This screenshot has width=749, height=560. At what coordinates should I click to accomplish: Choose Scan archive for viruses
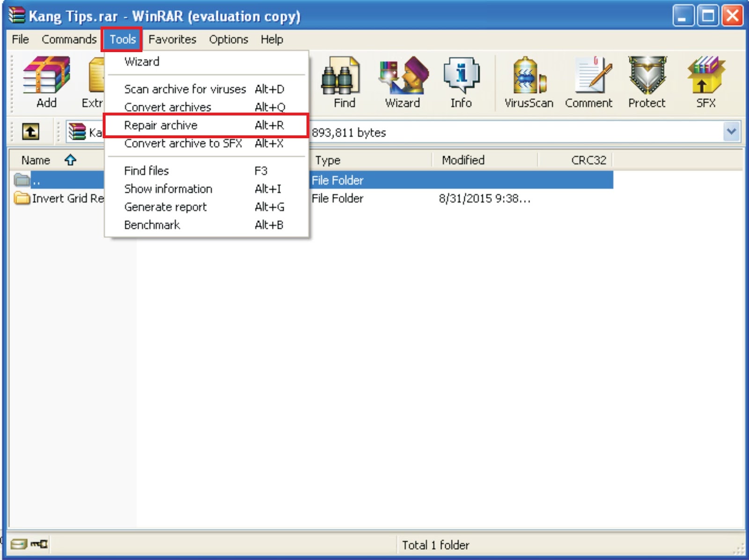click(206, 89)
